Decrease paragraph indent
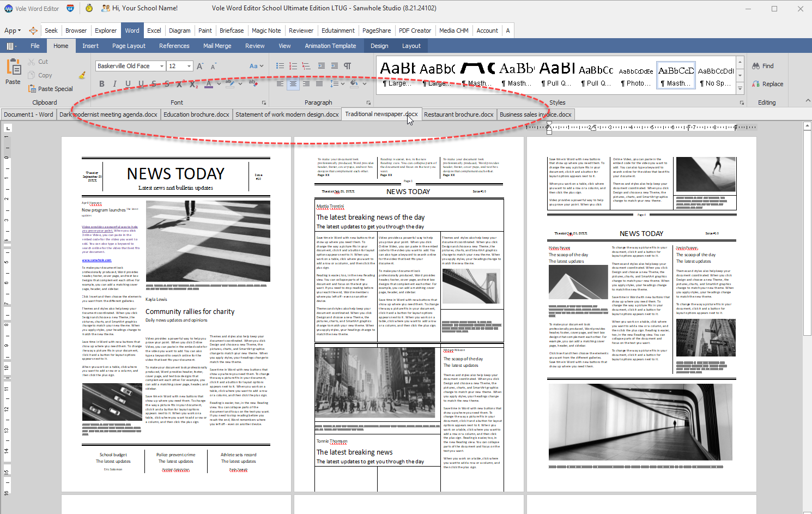 [x=321, y=66]
